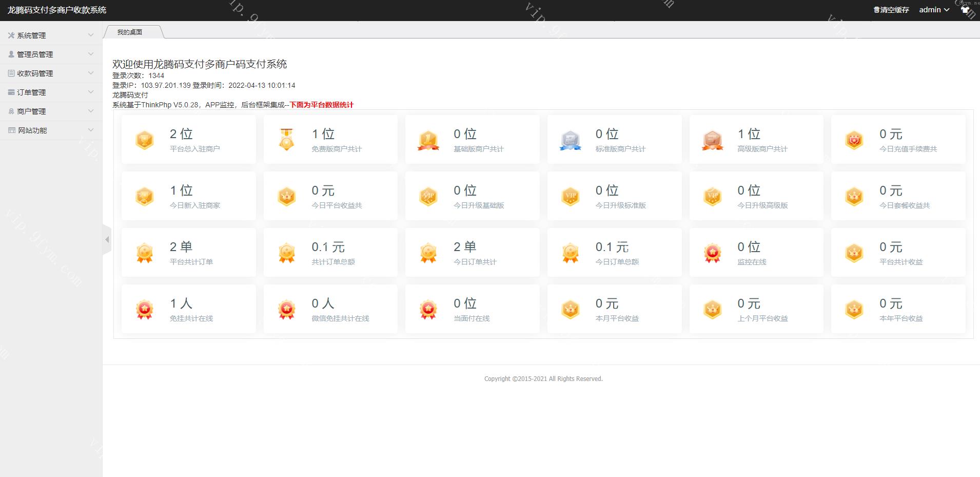Expand the 管理员管理 sidebar menu
This screenshot has height=477, width=980.
coord(50,54)
